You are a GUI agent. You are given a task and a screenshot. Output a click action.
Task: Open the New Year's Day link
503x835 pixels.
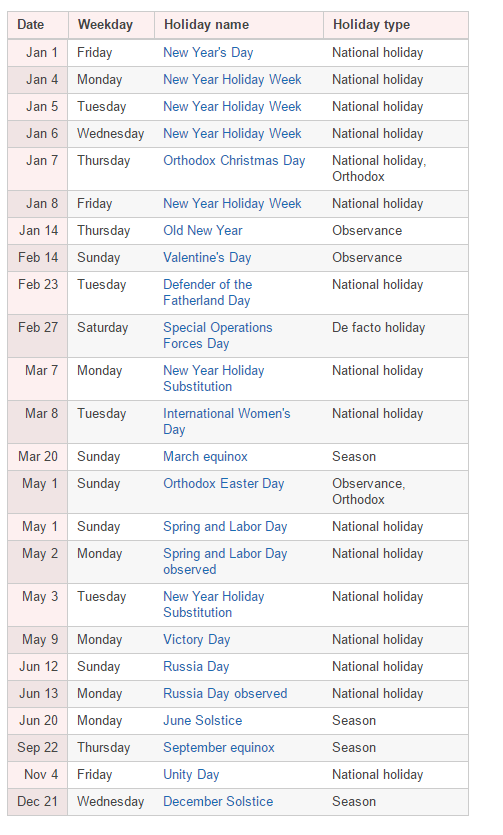[x=208, y=53]
